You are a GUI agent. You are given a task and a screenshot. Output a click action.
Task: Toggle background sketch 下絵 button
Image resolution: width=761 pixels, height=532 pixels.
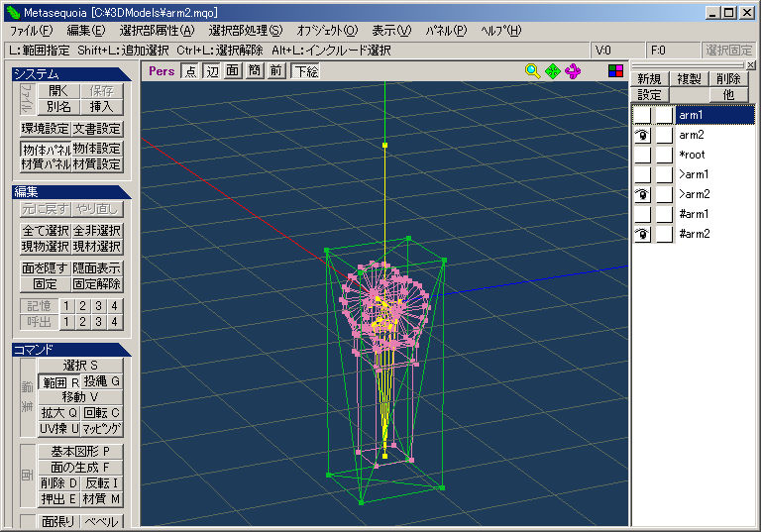point(306,71)
